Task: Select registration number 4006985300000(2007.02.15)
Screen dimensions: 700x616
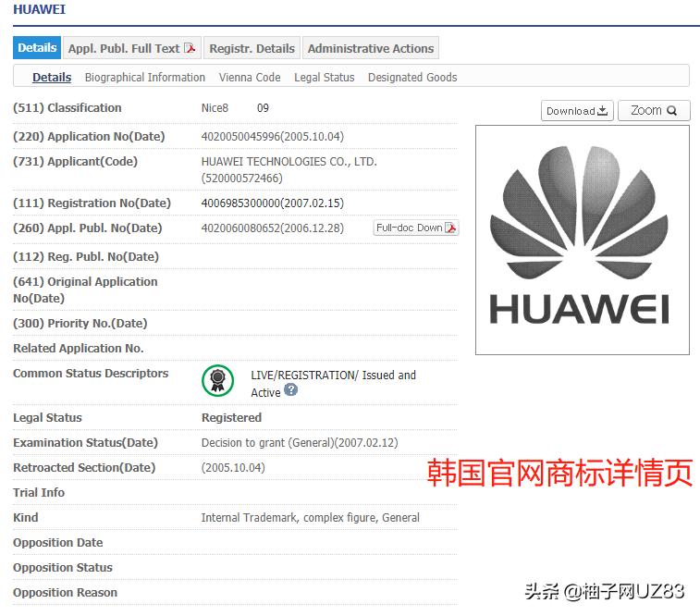Action: tap(272, 203)
